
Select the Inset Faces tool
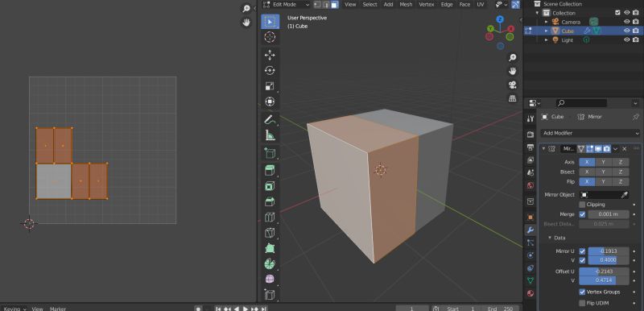tap(270, 186)
